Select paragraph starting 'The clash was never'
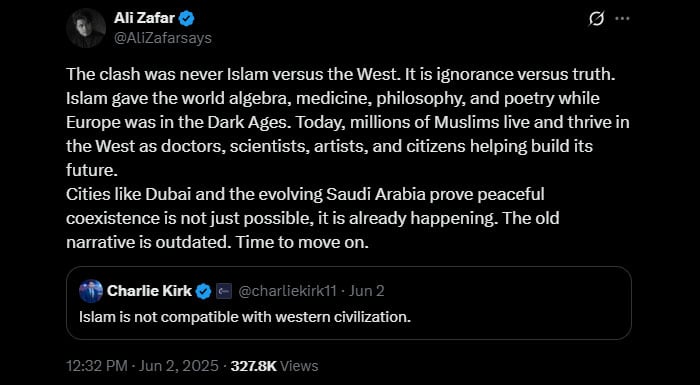Screen dimensions: 700x385 click(x=348, y=122)
